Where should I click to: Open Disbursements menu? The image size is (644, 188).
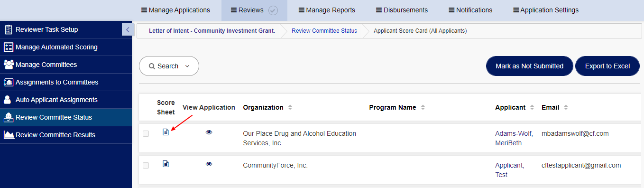[402, 10]
